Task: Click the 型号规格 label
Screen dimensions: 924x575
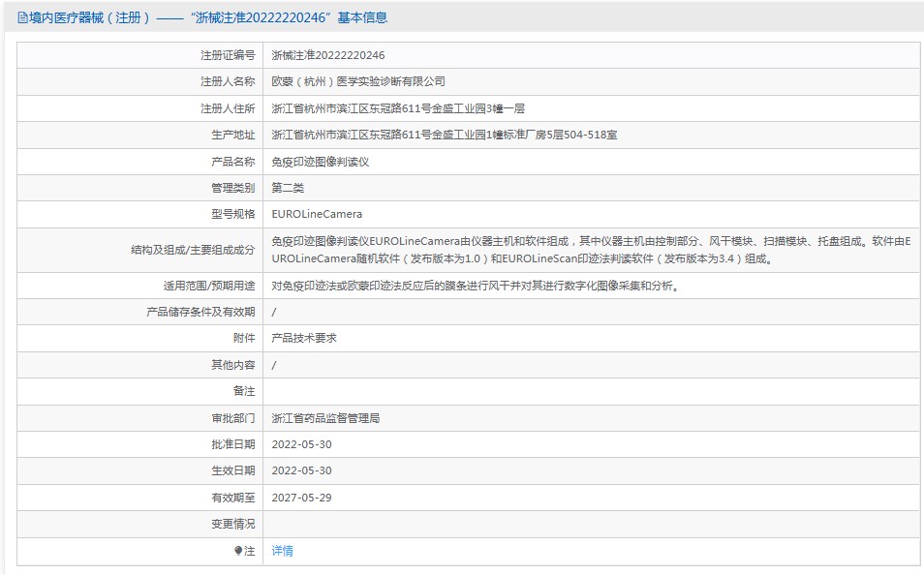Action: pos(233,215)
